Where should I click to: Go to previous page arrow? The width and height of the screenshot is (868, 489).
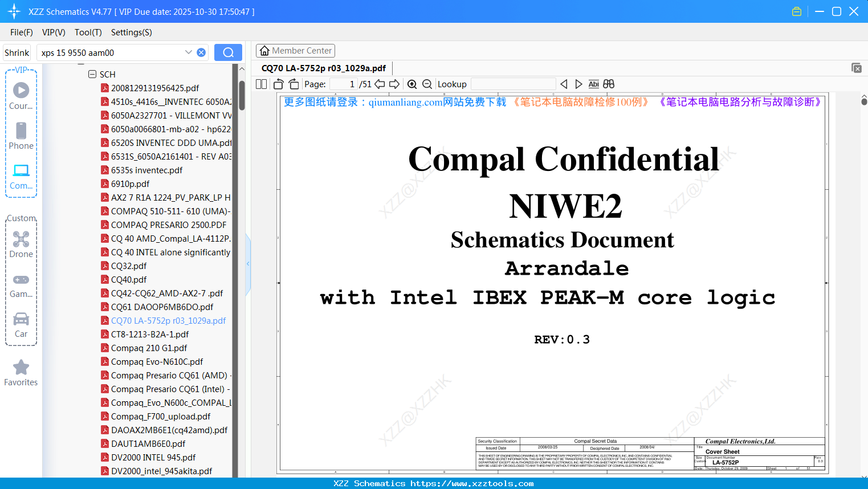380,84
